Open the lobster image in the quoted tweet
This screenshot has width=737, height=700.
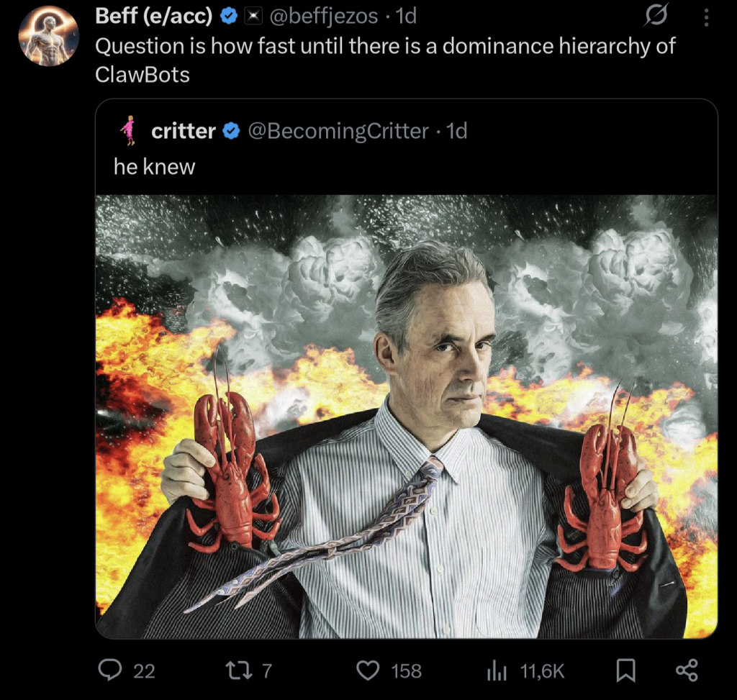point(407,416)
